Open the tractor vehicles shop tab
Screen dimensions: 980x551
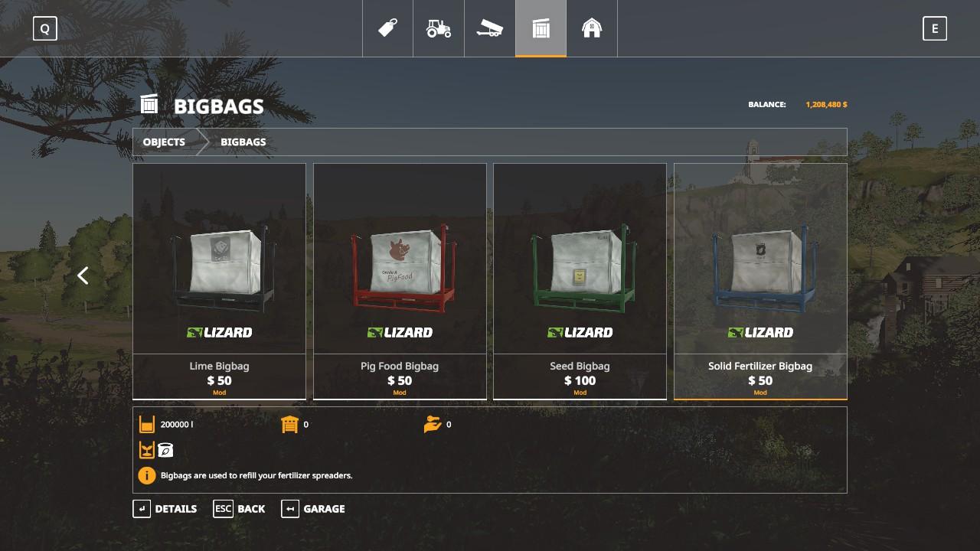439,28
